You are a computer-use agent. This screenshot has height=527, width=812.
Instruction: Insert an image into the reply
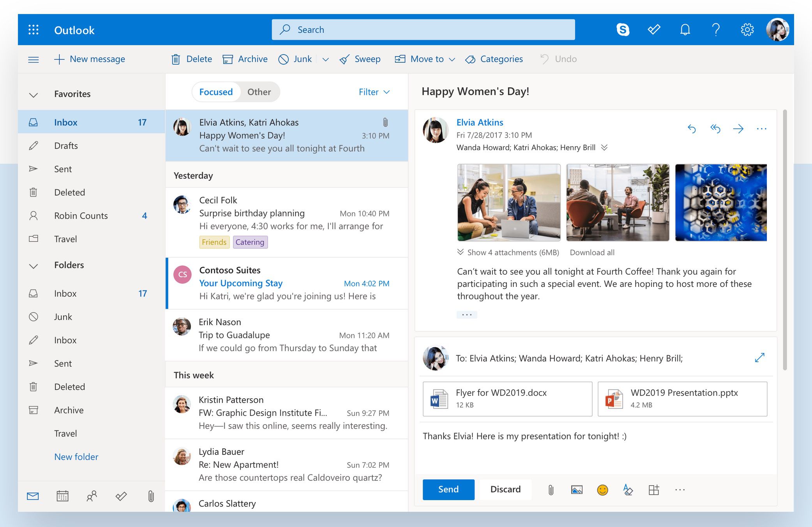point(576,490)
